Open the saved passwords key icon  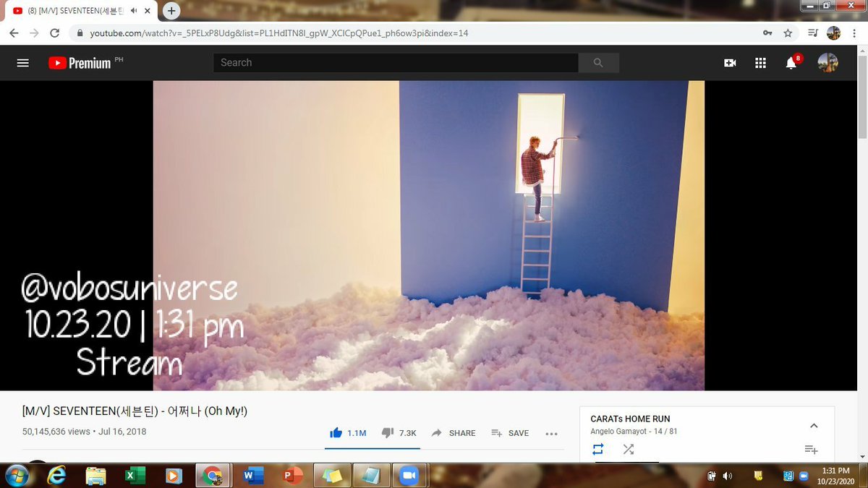(x=767, y=33)
